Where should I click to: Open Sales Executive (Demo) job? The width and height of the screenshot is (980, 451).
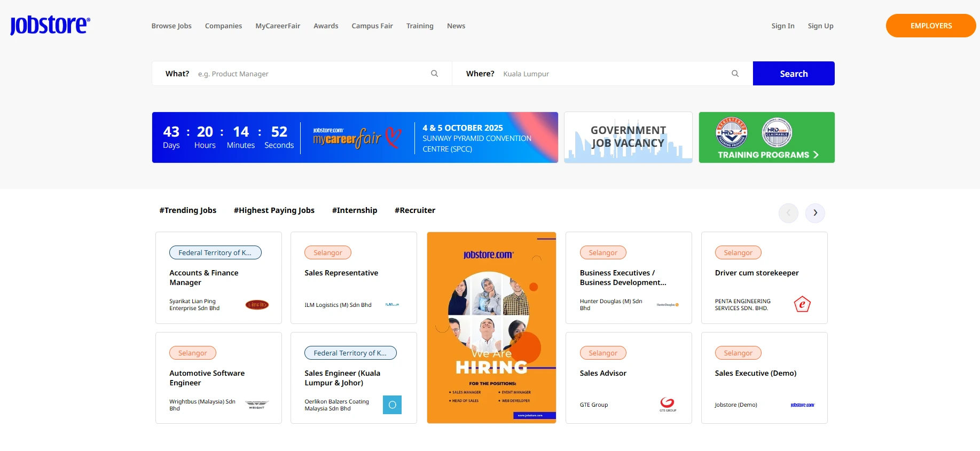pos(756,373)
